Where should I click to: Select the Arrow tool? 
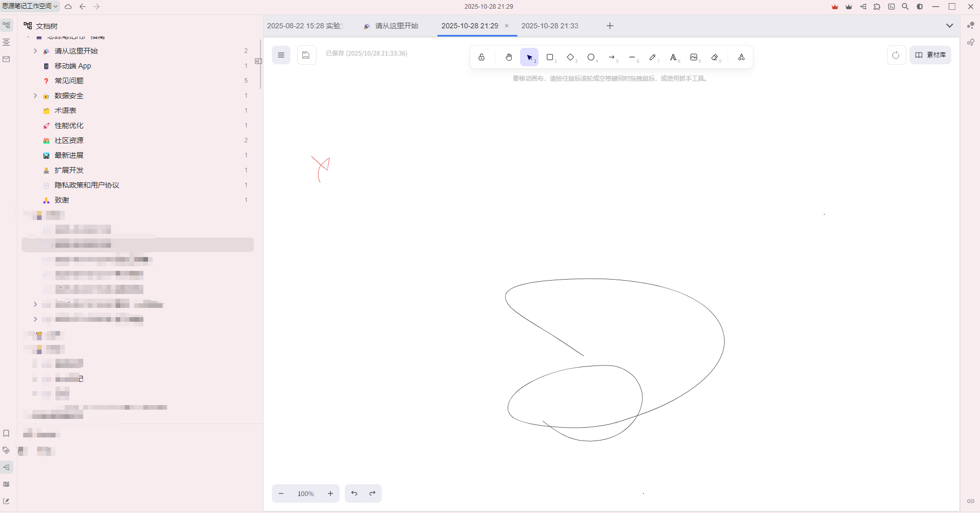click(612, 57)
